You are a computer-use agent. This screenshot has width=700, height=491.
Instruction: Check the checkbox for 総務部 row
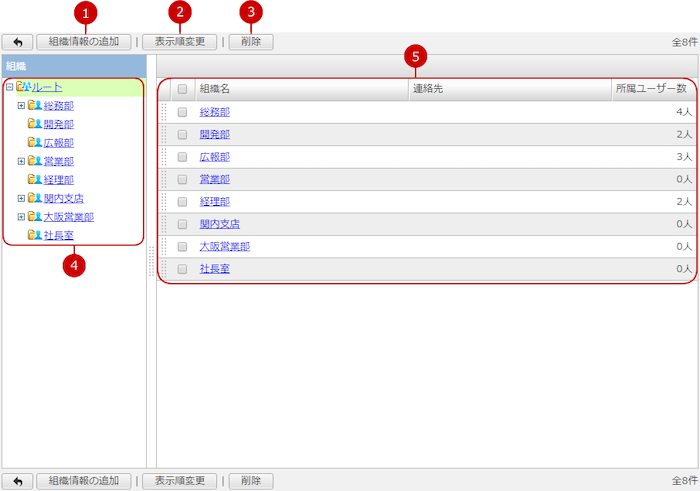[x=182, y=112]
